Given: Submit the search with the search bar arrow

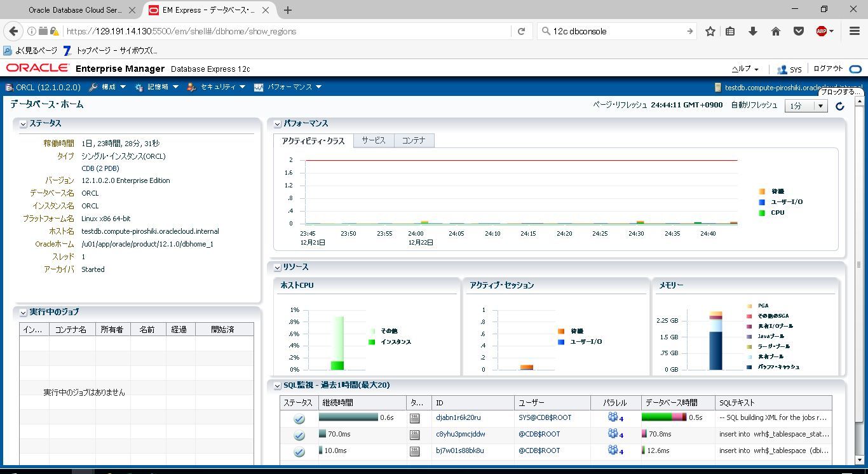Looking at the screenshot, I should (x=689, y=31).
